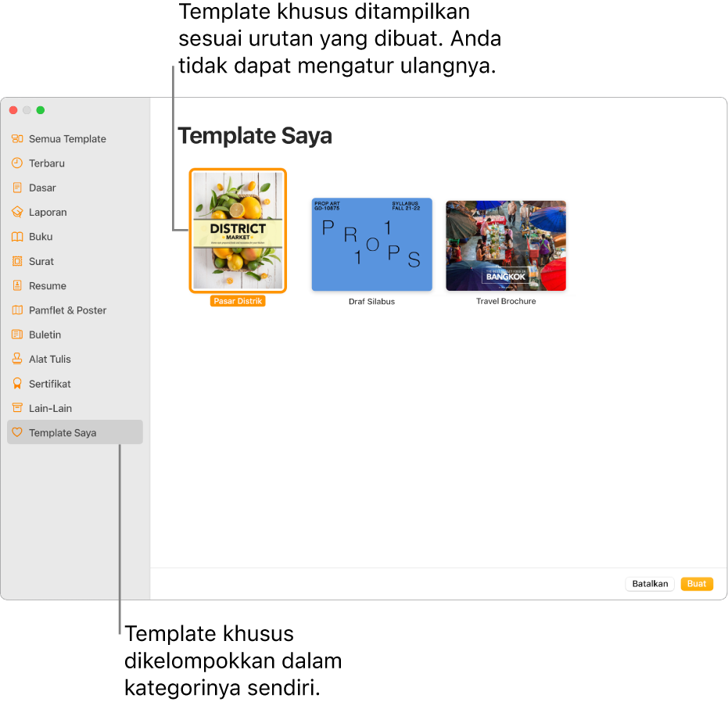Screen dimensions: 728x709
Task: Open the Resume templates list
Action: click(x=48, y=286)
